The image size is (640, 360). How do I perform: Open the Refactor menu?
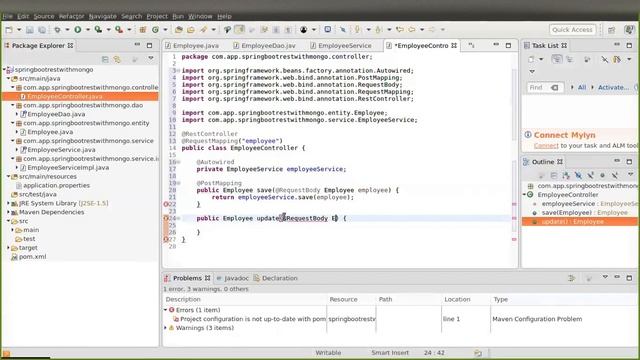pos(71,16)
